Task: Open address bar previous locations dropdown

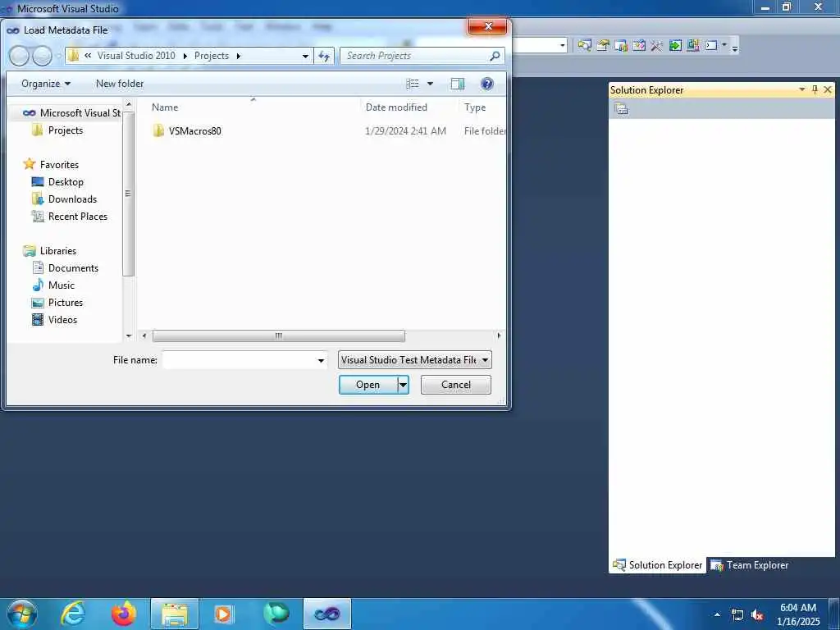Action: (x=305, y=56)
